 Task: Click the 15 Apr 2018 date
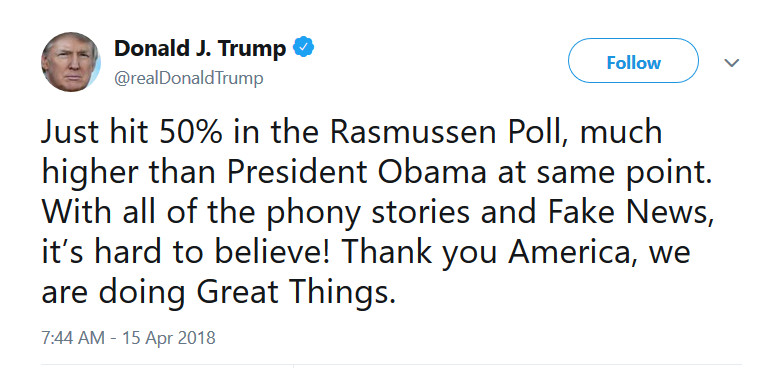pos(168,338)
